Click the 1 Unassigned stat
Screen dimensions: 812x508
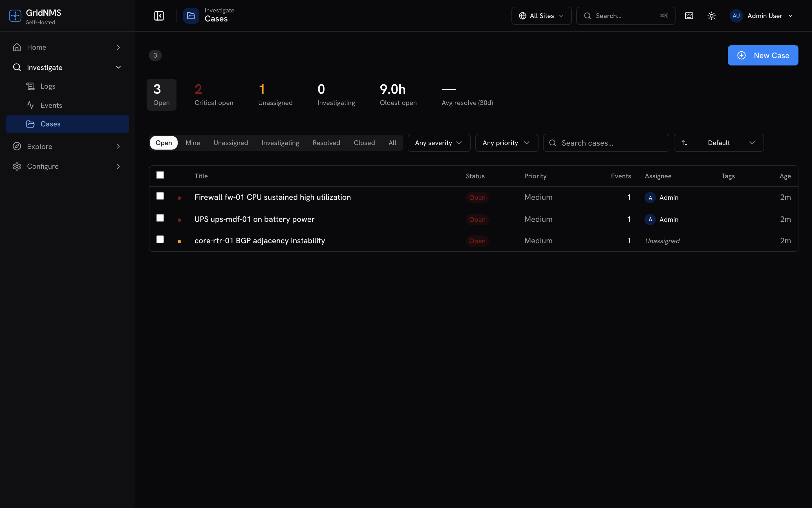click(x=275, y=95)
